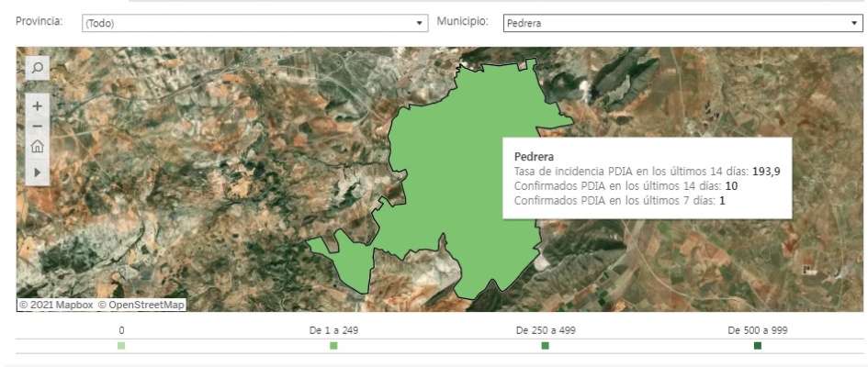Click the '0' legend label
The image size is (868, 367).
coord(121,329)
